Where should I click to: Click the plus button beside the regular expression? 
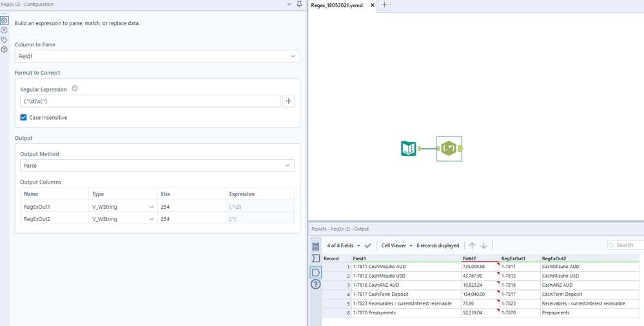pos(288,101)
